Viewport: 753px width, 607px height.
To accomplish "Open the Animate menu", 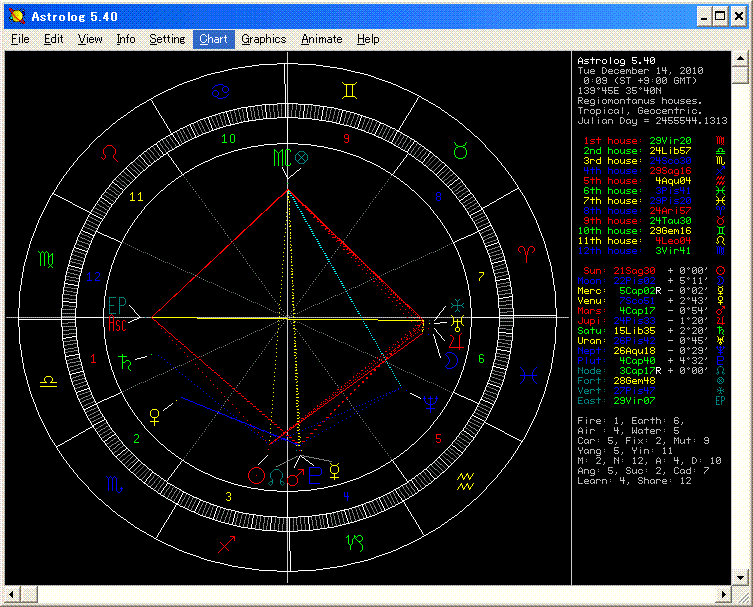I will pyautogui.click(x=322, y=39).
